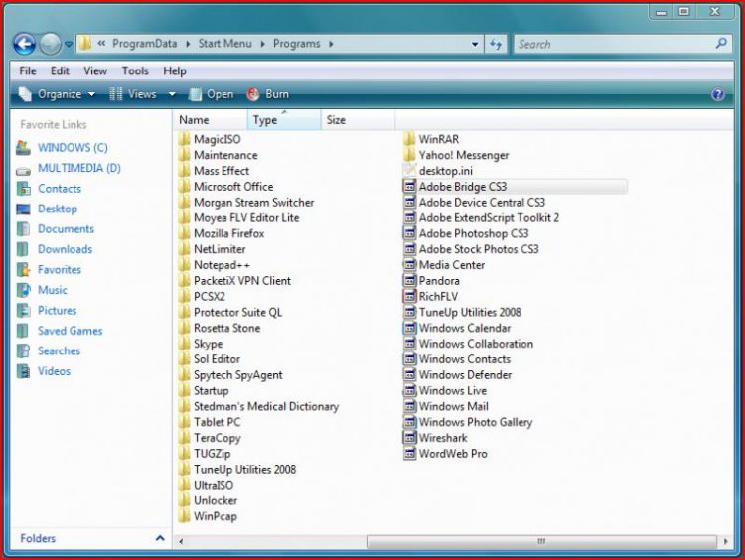Select the RichFLV shortcut icon
Viewport: 745px width, 560px height.
pyautogui.click(x=409, y=297)
